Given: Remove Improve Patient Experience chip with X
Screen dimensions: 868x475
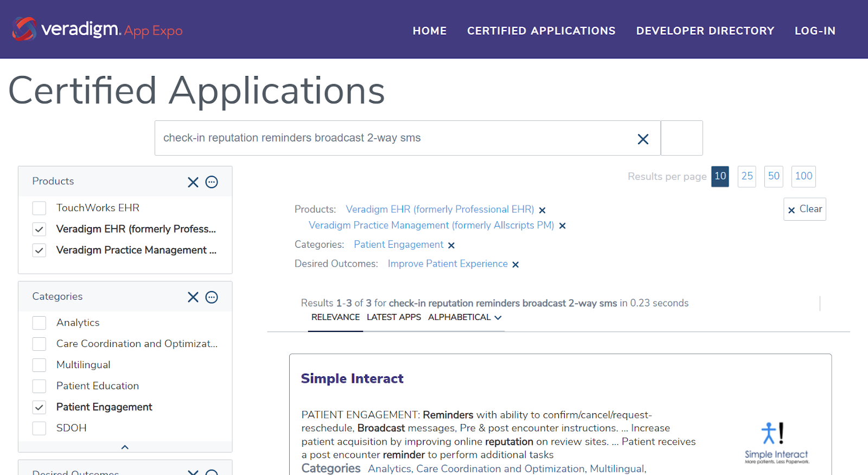Looking at the screenshot, I should [515, 265].
